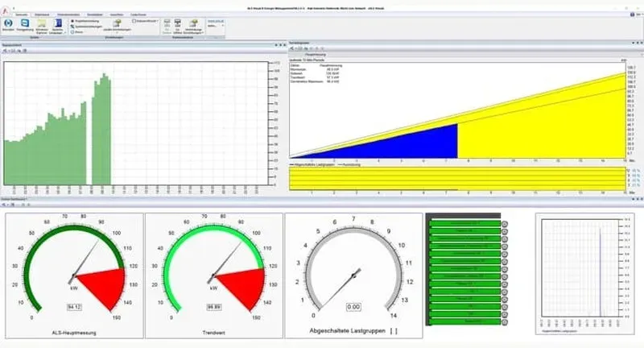Toggle the second-to-last load group round button
644x348 pixels.
[505, 314]
